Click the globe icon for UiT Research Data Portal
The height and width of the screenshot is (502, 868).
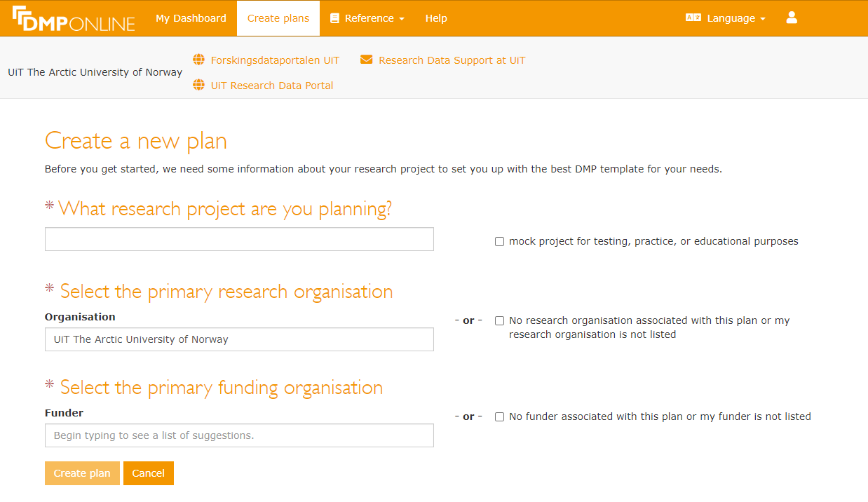click(198, 85)
